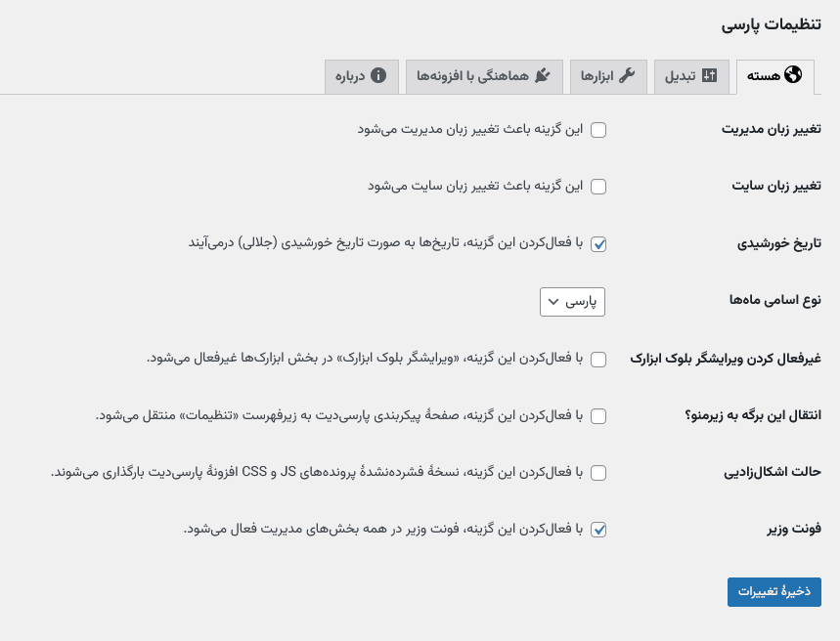Open the ابزارها tab
This screenshot has height=641, width=840.
tap(608, 74)
